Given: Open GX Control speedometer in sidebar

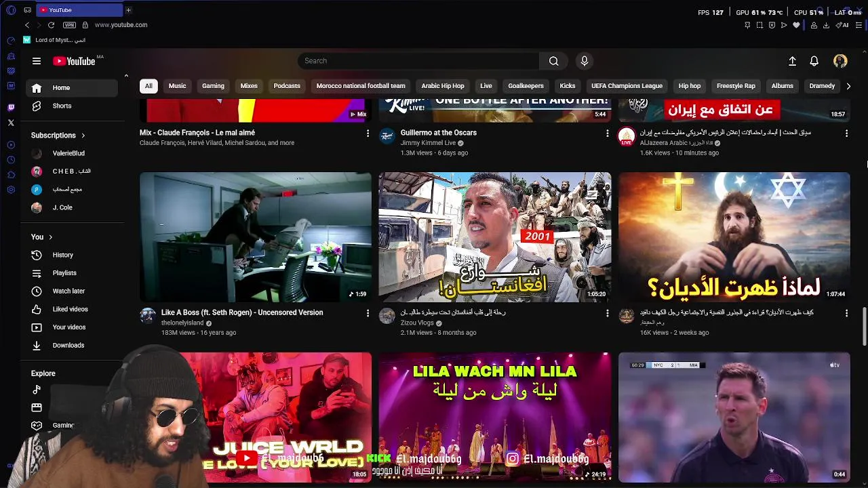Looking at the screenshot, I should coord(11,41).
